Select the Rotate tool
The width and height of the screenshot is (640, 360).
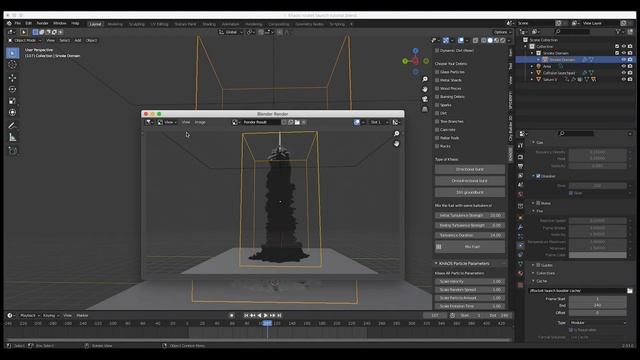coord(13,89)
